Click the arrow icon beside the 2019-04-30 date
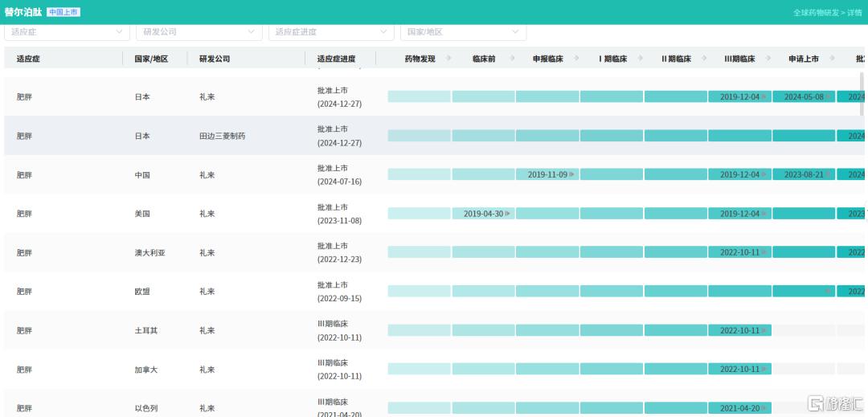This screenshot has height=417, width=868. [x=508, y=214]
